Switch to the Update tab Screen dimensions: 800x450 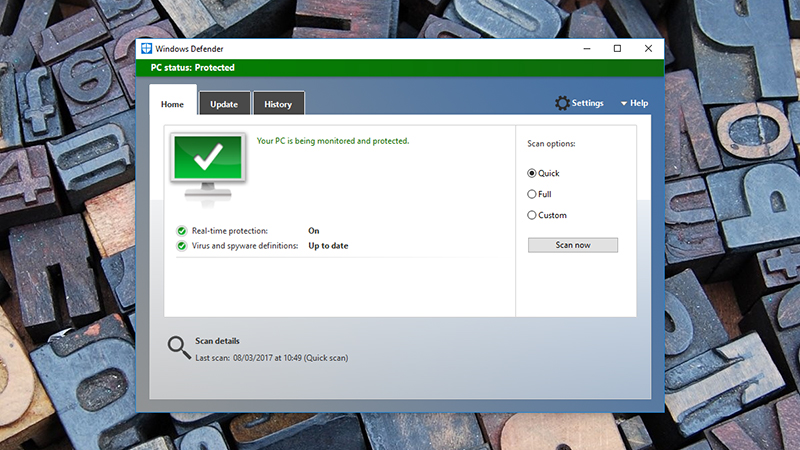pyautogui.click(x=224, y=104)
